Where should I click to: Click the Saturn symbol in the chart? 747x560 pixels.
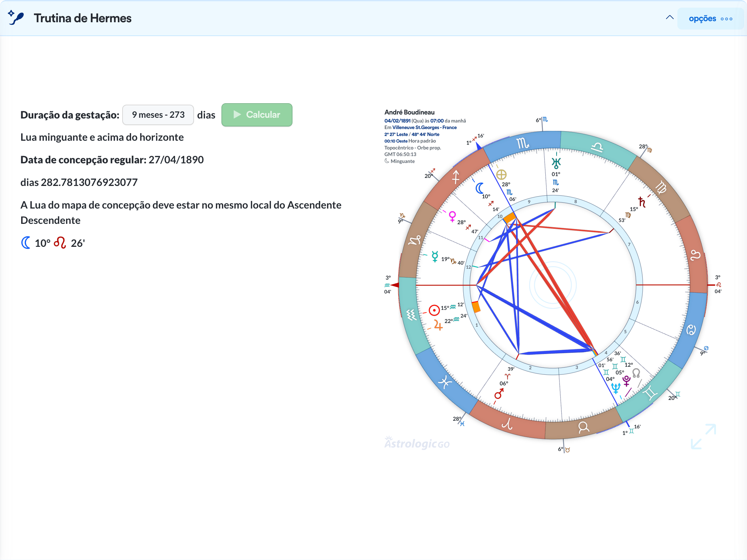(x=642, y=202)
